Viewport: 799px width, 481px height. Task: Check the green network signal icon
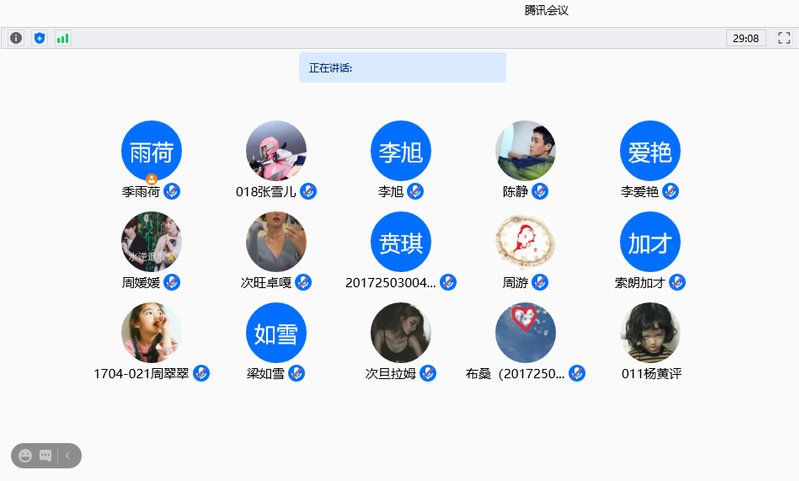click(x=63, y=38)
